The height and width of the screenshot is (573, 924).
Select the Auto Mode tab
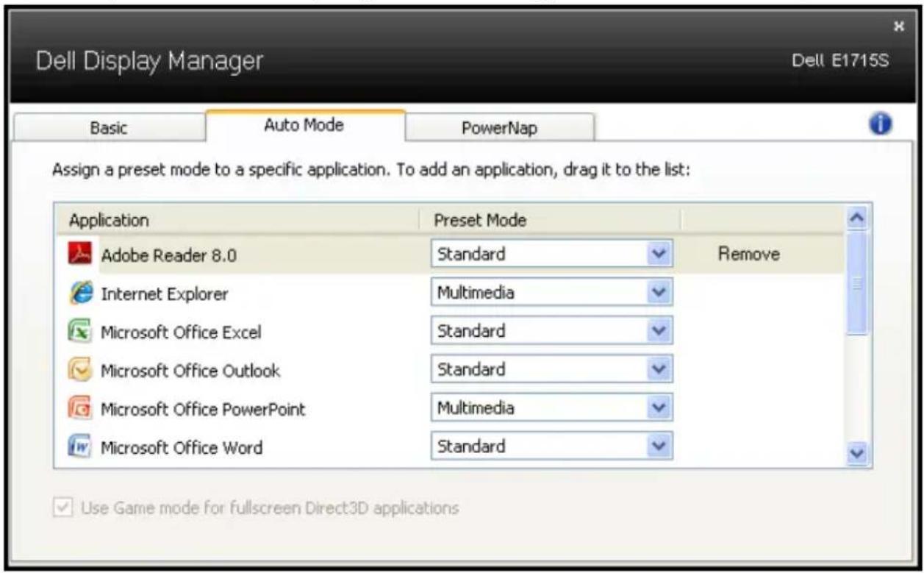pyautogui.click(x=304, y=125)
